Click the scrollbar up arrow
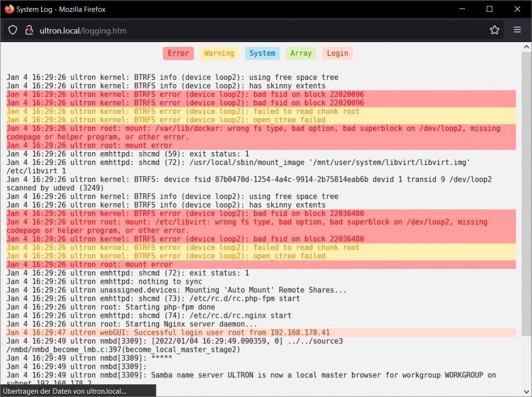 (x=526, y=47)
